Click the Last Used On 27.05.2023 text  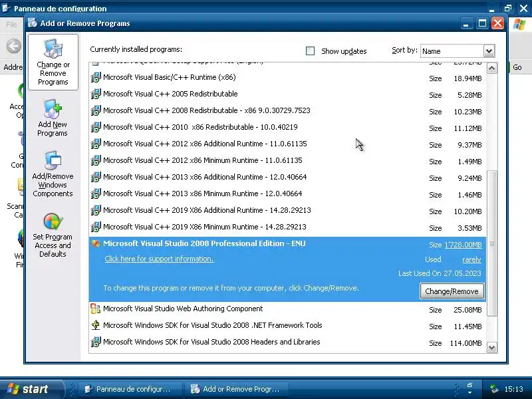(440, 273)
